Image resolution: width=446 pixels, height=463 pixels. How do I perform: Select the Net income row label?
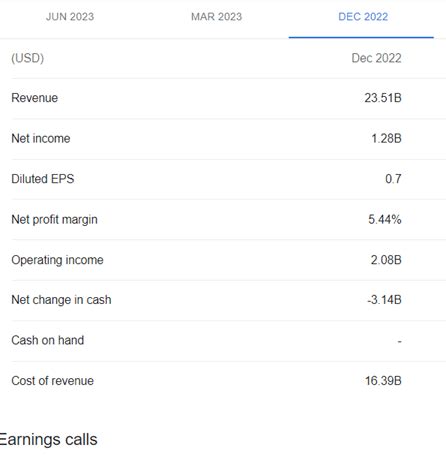point(41,138)
